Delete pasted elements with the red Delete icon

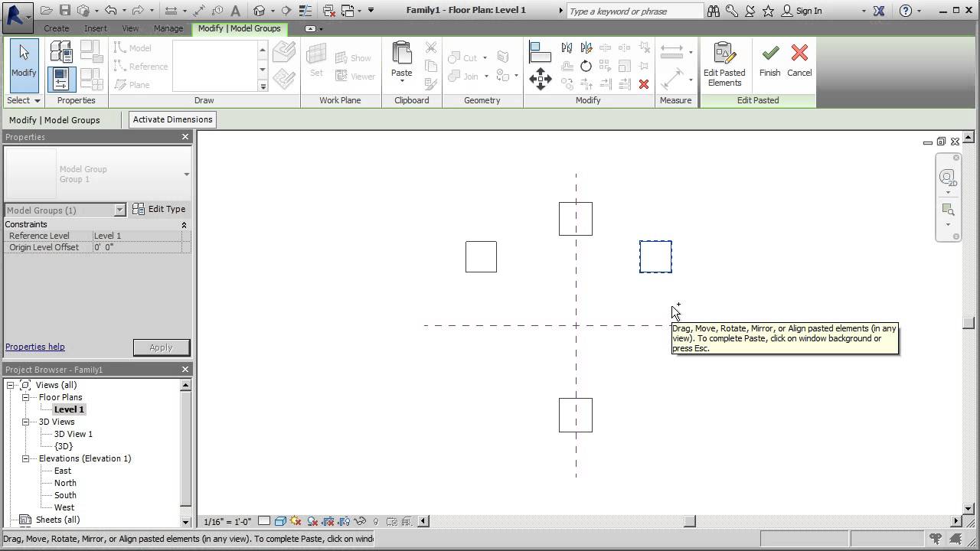click(x=644, y=84)
